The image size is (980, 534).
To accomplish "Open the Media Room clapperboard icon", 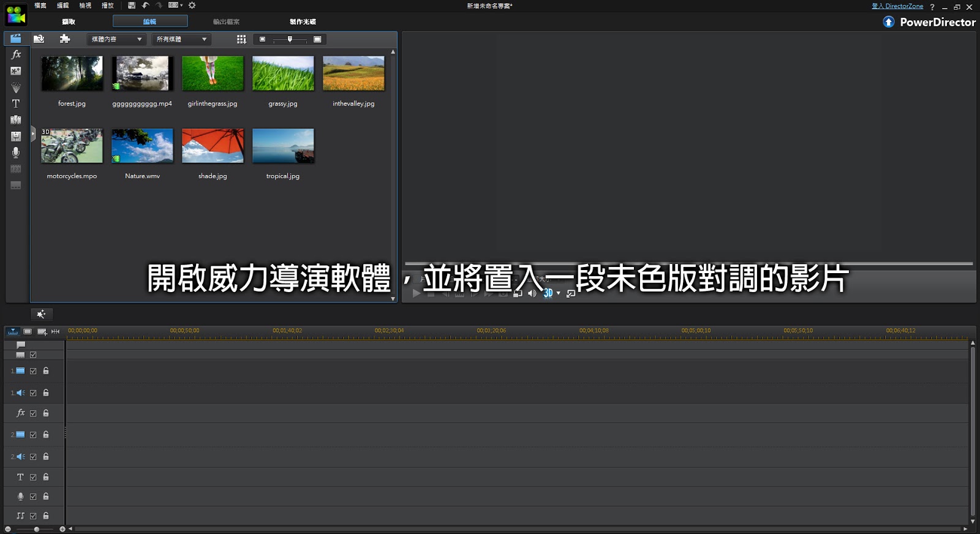I will [16, 39].
